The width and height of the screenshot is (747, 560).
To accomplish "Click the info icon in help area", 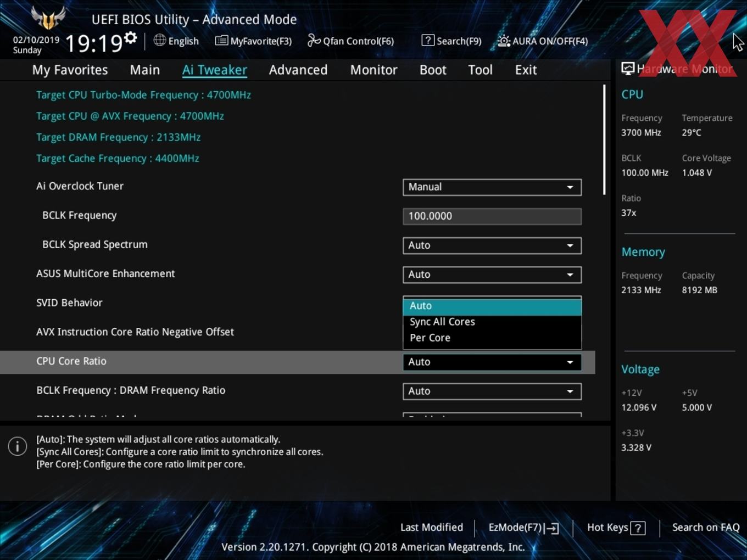I will point(18,446).
